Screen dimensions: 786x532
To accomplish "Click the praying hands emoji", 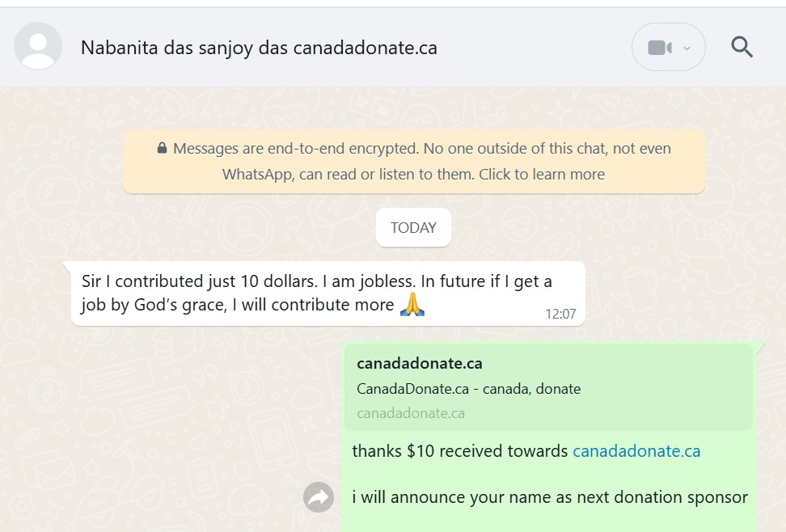I will point(412,305).
